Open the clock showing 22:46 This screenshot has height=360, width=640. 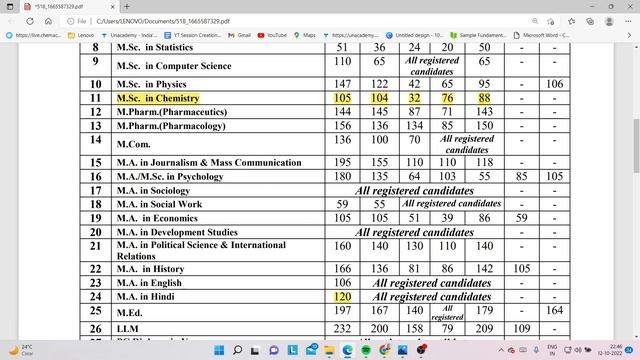coord(610,350)
